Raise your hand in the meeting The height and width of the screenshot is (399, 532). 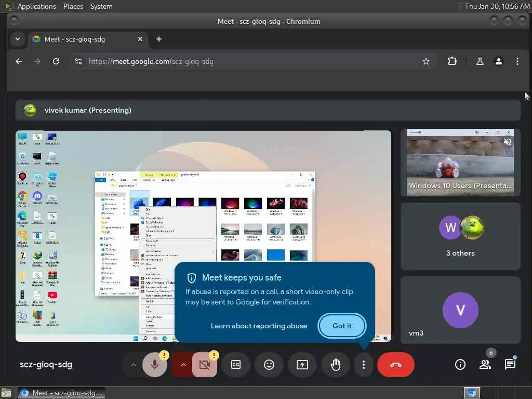coord(336,365)
